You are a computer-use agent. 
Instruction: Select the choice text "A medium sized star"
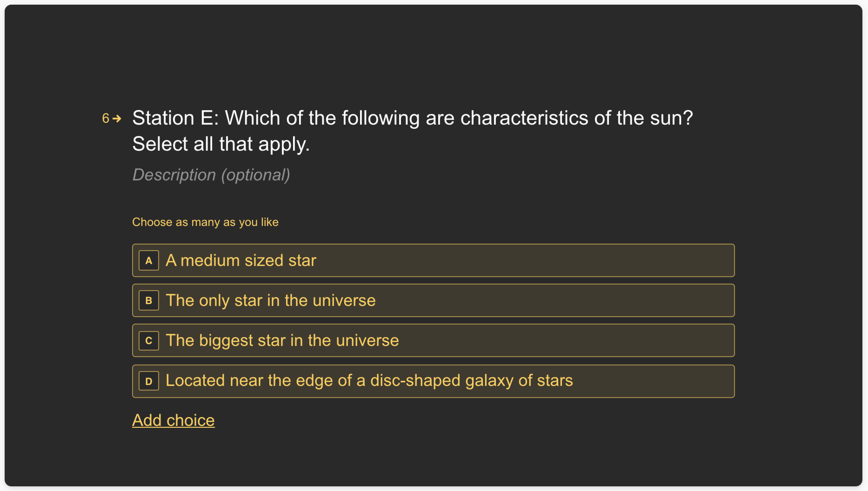[x=241, y=260]
